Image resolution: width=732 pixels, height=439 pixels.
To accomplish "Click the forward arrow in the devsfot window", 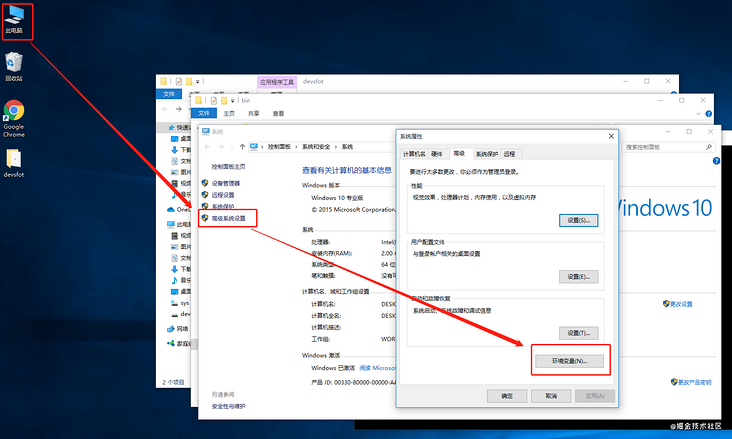I will (178, 109).
